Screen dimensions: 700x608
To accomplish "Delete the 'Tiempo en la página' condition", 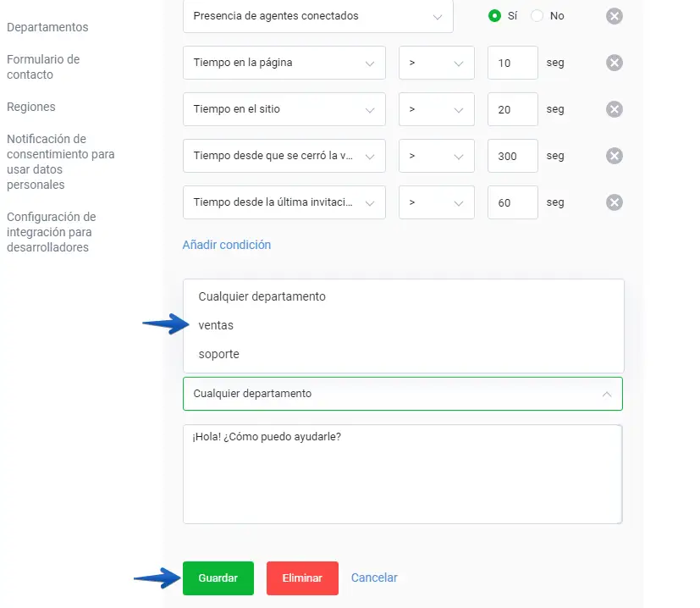I will (x=615, y=63).
